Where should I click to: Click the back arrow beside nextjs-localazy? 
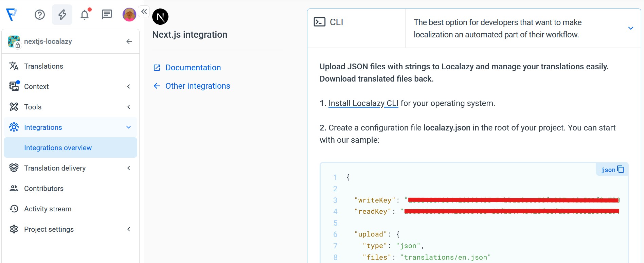point(129,41)
